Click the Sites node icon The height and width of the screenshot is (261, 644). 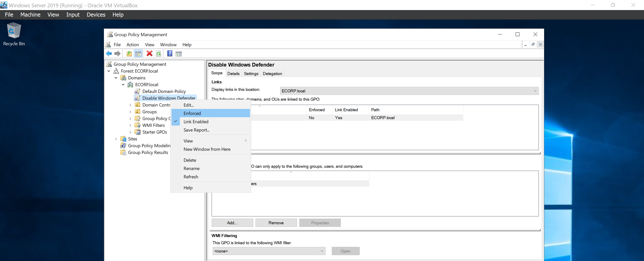[123, 139]
